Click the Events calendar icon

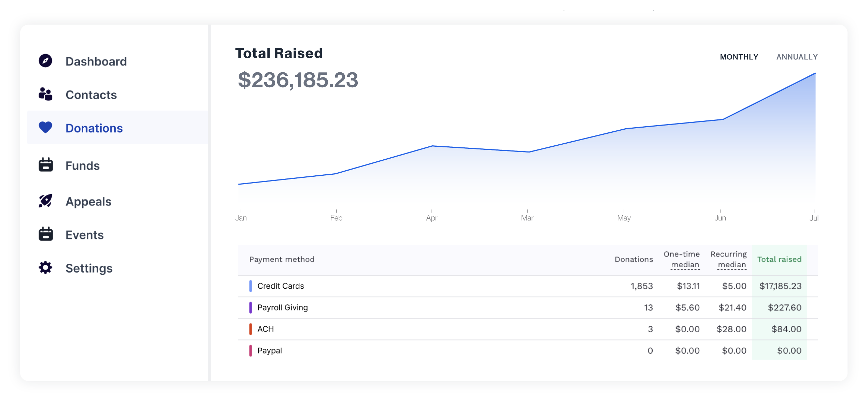coord(45,234)
